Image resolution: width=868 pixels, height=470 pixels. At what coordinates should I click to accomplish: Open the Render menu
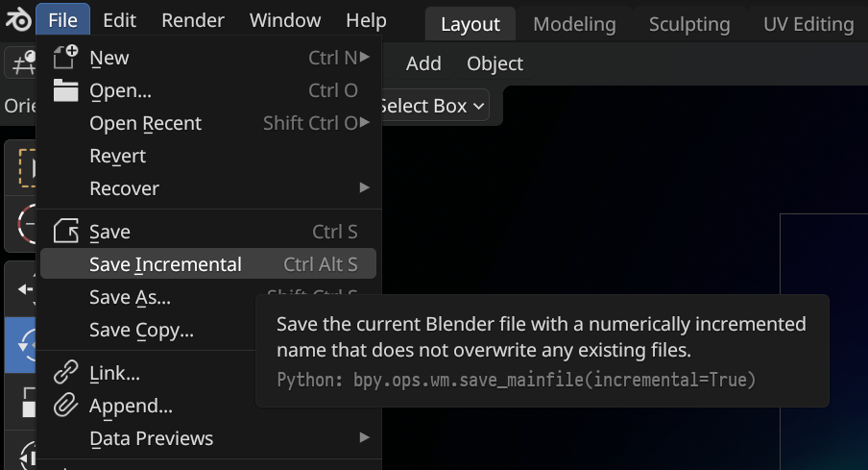click(192, 20)
